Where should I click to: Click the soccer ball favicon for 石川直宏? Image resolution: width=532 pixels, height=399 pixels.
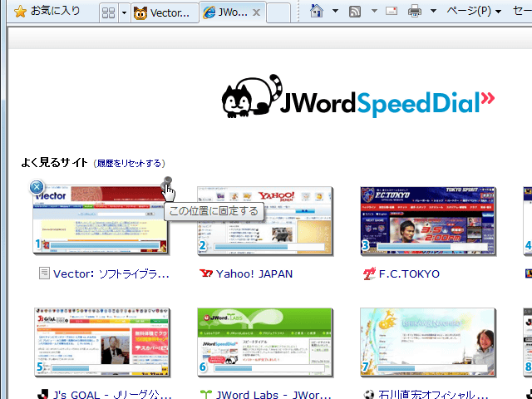point(369,395)
